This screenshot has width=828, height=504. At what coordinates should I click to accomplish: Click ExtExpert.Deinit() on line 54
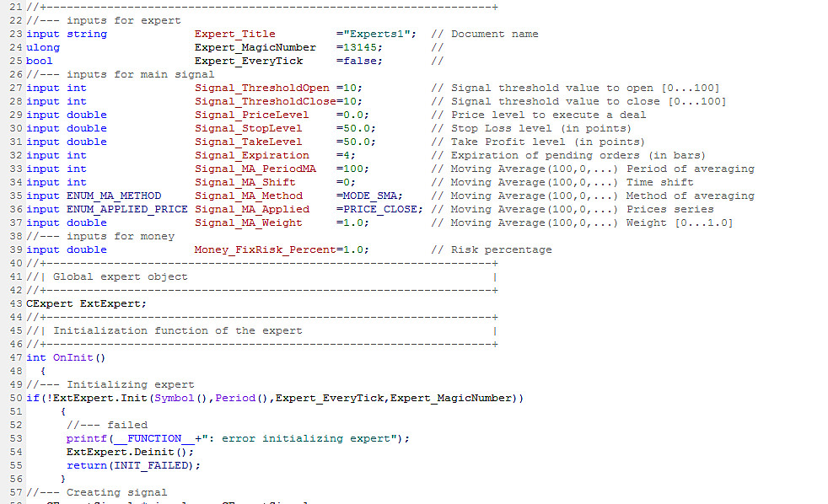click(x=130, y=452)
